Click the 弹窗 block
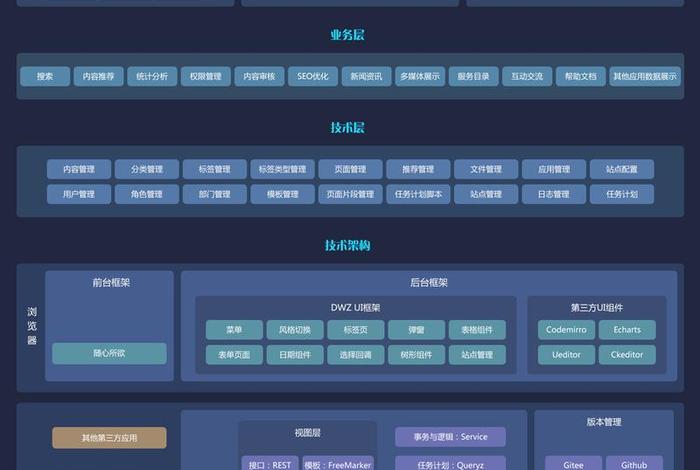The image size is (700, 470). pyautogui.click(x=417, y=330)
